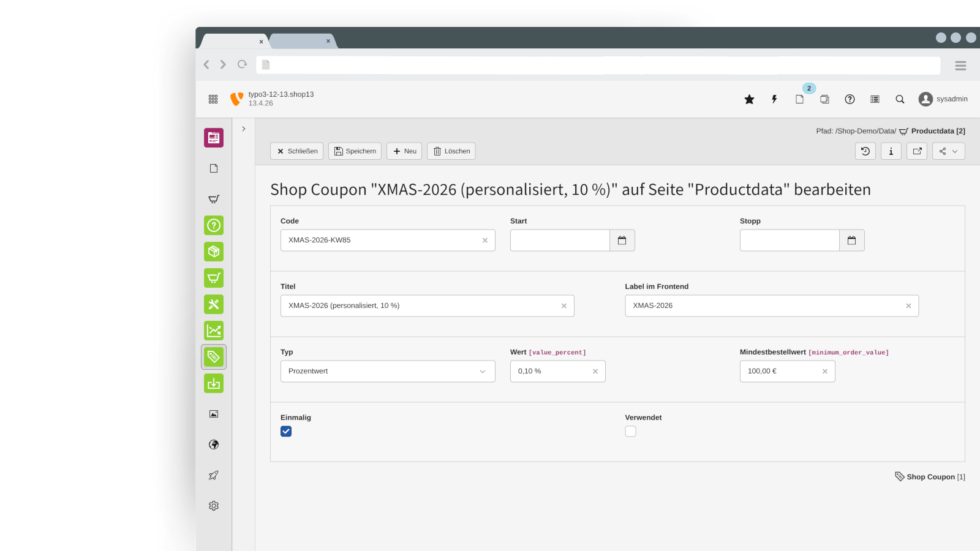This screenshot has height=551, width=980.
Task: Expand the share dropdown button
Action: [x=948, y=151]
